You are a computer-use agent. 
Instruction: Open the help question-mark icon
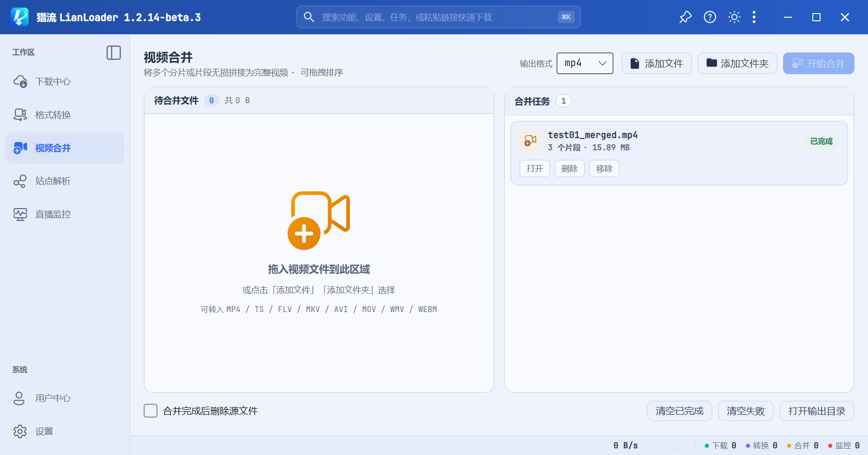coord(710,17)
